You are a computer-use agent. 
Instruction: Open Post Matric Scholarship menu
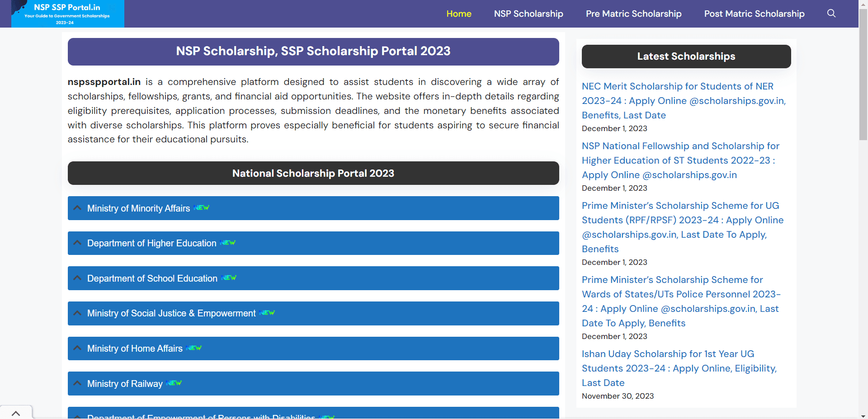[x=754, y=14]
